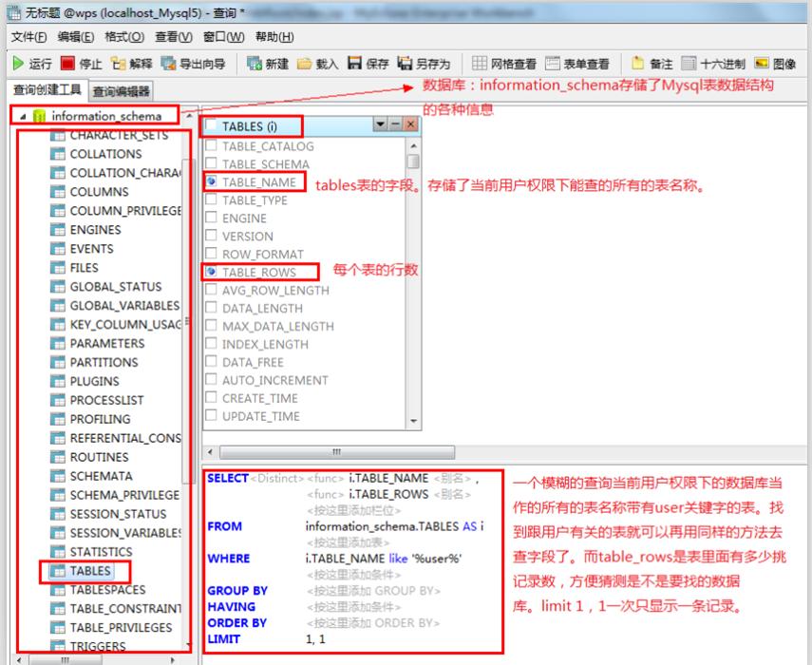
Task: Enable the TABLE_SCHEMA field checkbox
Action: tap(211, 163)
